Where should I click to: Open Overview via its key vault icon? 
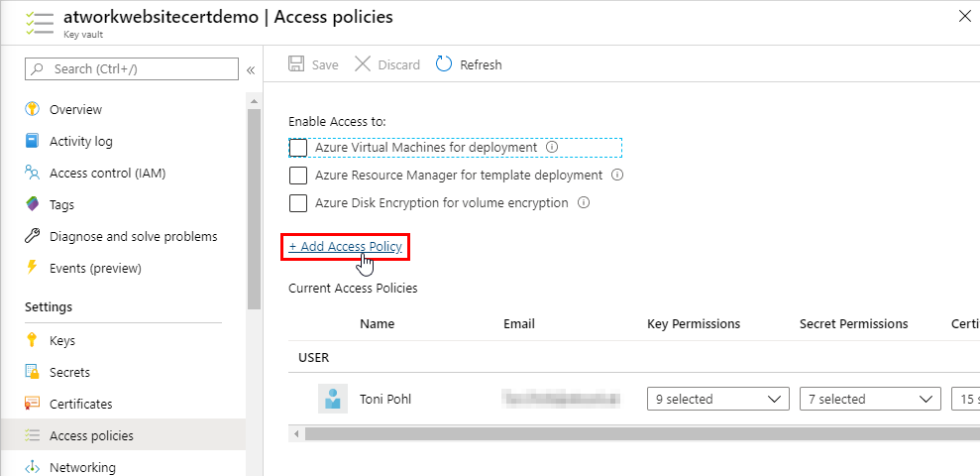coord(32,109)
